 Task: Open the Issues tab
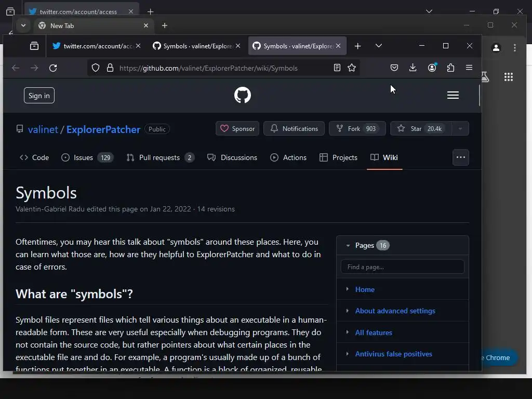coord(87,157)
